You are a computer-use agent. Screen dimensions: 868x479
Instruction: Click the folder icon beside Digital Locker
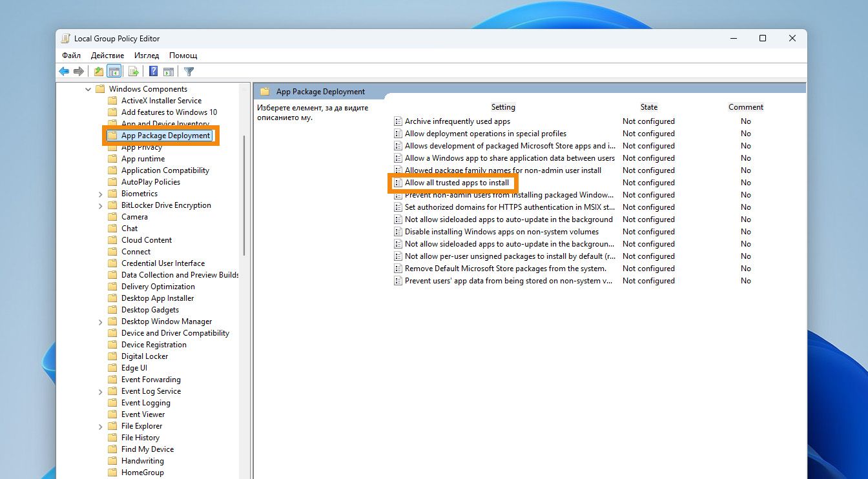click(x=113, y=356)
